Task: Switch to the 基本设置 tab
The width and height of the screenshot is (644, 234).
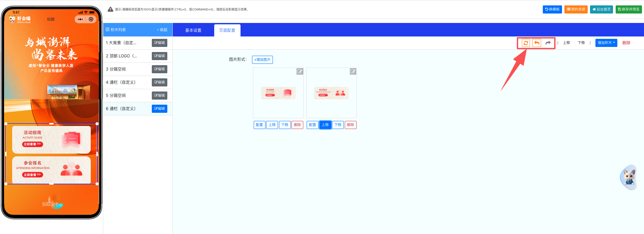Action: click(x=193, y=30)
